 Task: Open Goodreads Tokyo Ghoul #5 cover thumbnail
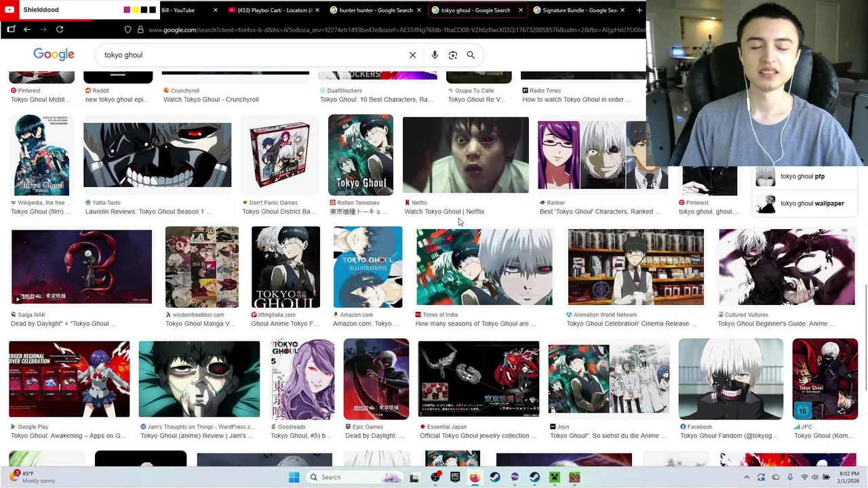coord(302,379)
